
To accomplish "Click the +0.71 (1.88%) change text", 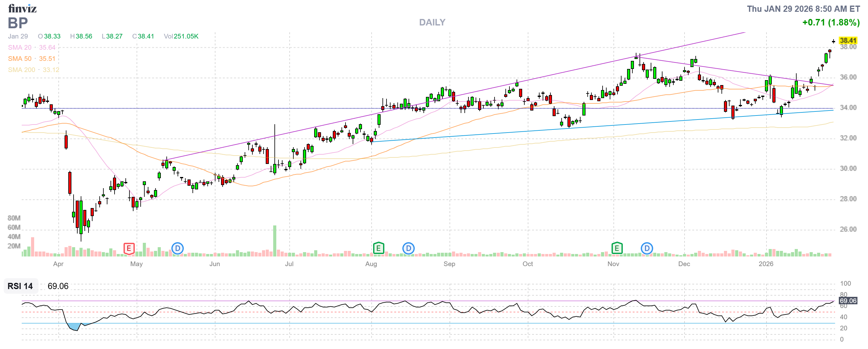I will [x=831, y=23].
